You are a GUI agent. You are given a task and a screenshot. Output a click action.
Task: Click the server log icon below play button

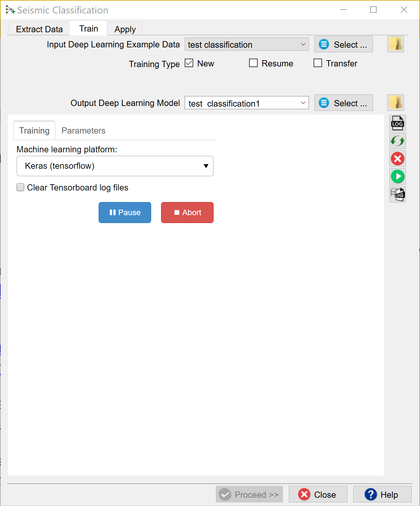click(397, 194)
